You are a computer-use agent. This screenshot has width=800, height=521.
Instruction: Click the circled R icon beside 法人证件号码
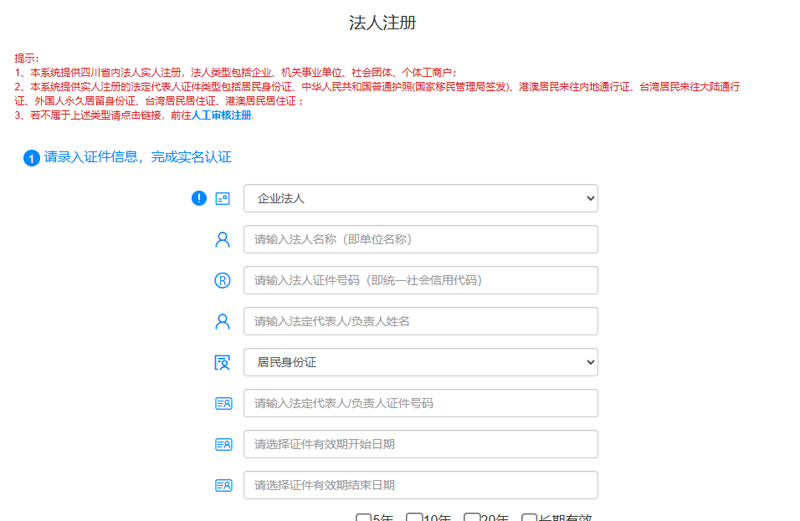[223, 281]
